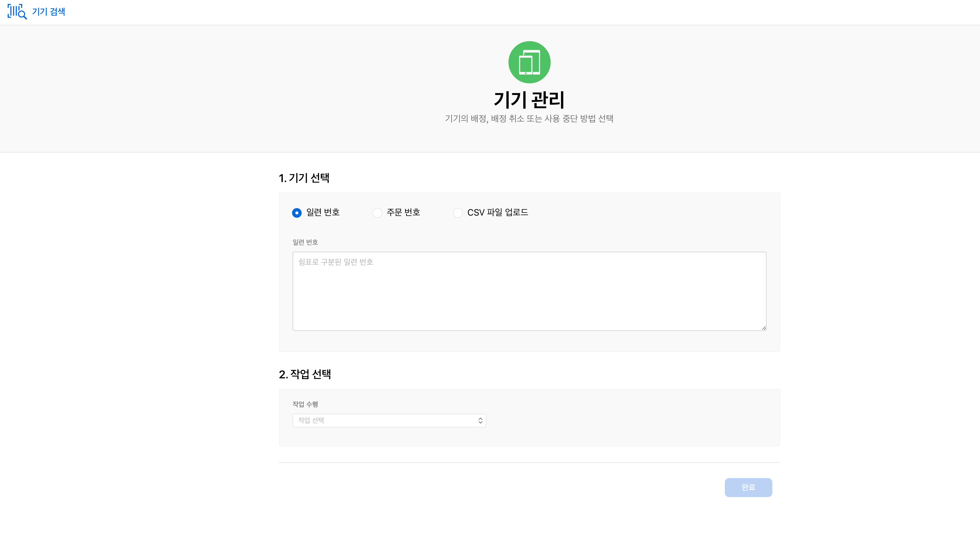
Task: Select the CSV 파일 업로드 radio option
Action: [458, 213]
